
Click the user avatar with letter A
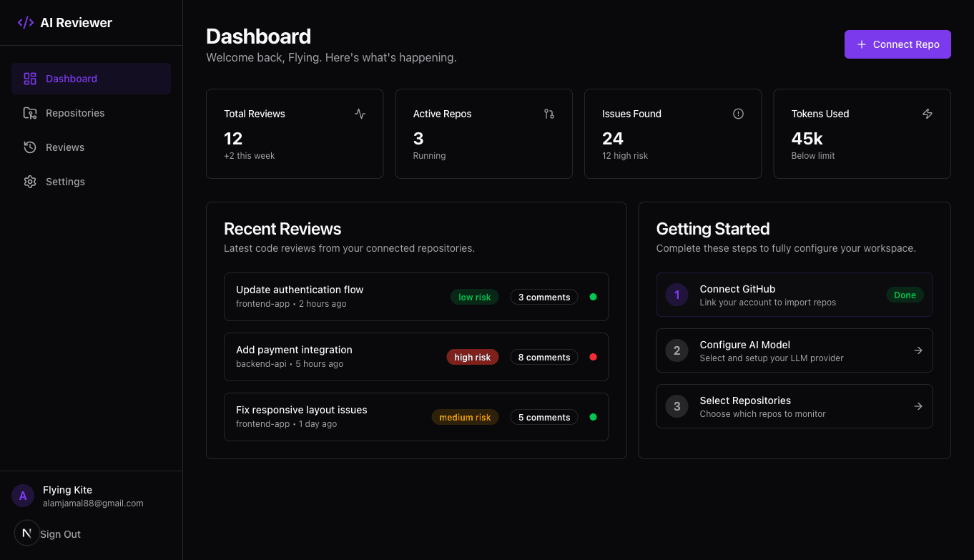point(23,496)
